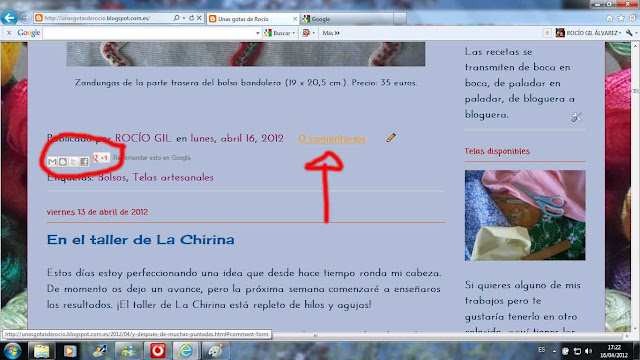Open the wrench settings dropdown arrow
The image size is (640, 360).
point(636,33)
